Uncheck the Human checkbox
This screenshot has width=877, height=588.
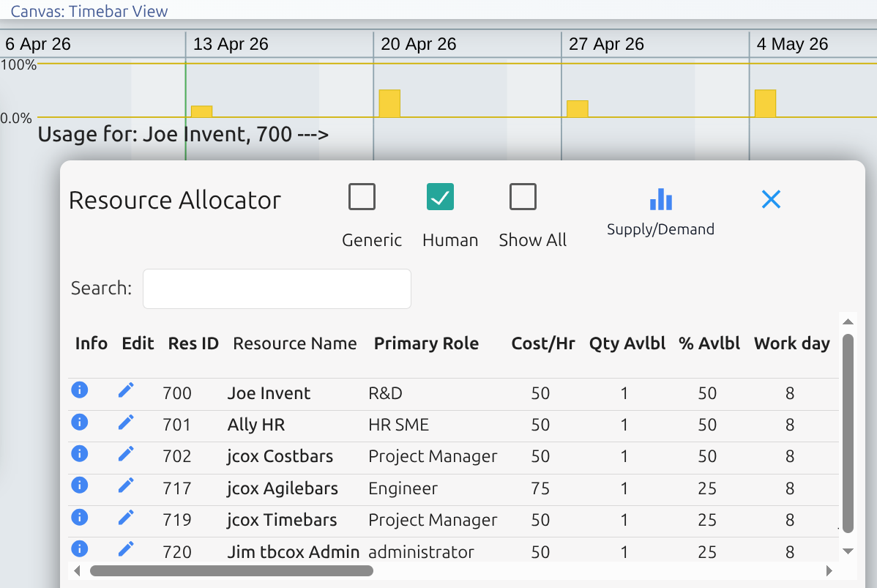440,196
